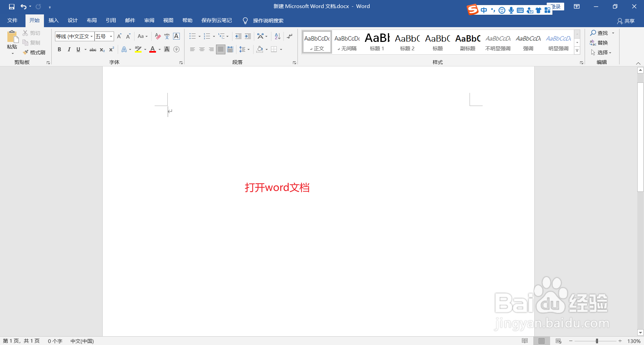Apply the 标题 1 style
Screen dimensions: 644x345
tap(377, 42)
